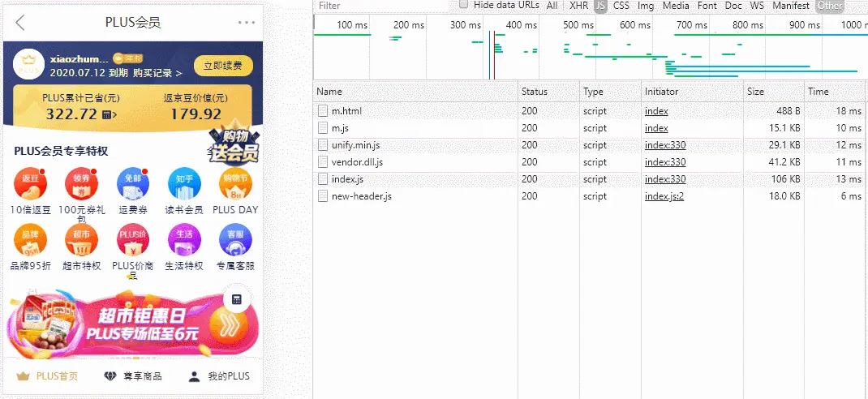Screen dimensions: 868x399
Task: Sort by the Name column header
Action: coord(415,92)
